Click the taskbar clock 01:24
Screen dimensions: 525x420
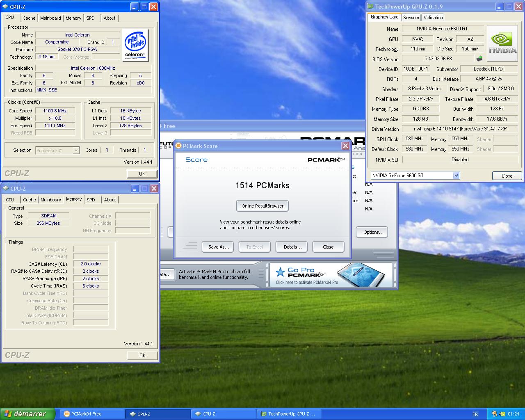513,414
